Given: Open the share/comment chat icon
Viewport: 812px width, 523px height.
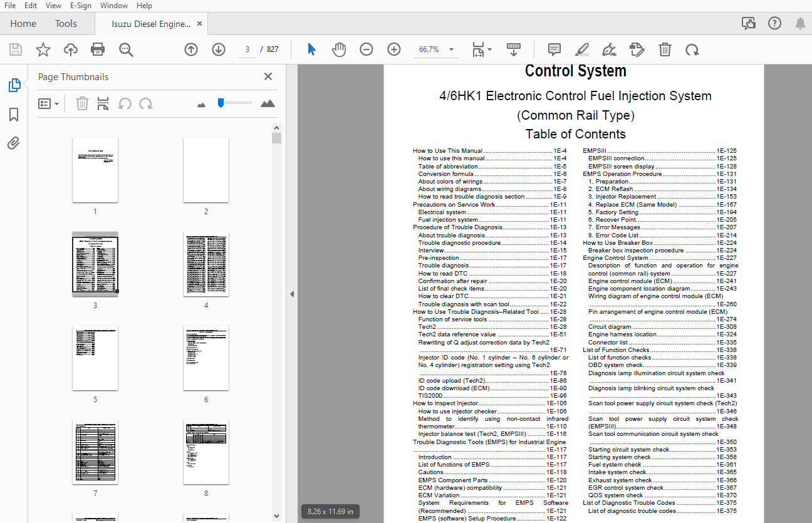Looking at the screenshot, I should (748, 24).
